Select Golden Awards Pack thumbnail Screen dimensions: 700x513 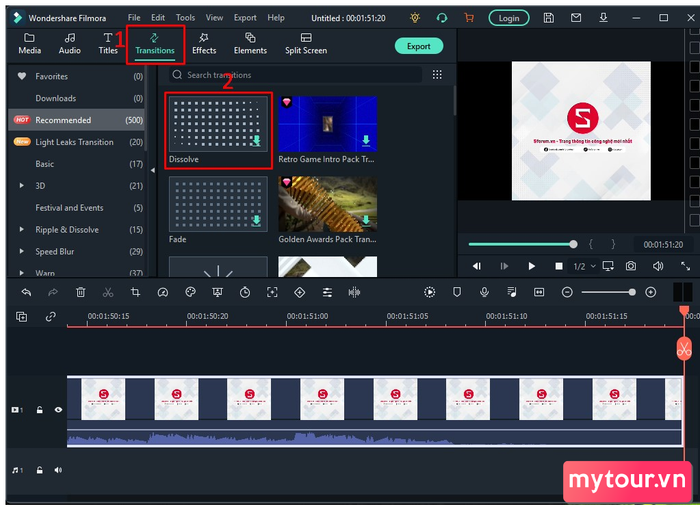pyautogui.click(x=327, y=204)
